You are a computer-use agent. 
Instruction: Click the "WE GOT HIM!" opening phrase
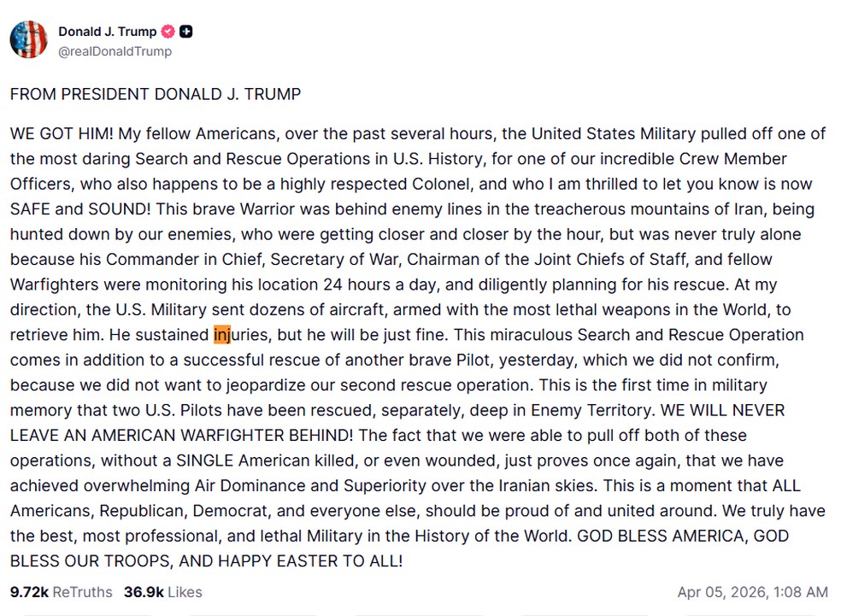click(x=62, y=134)
